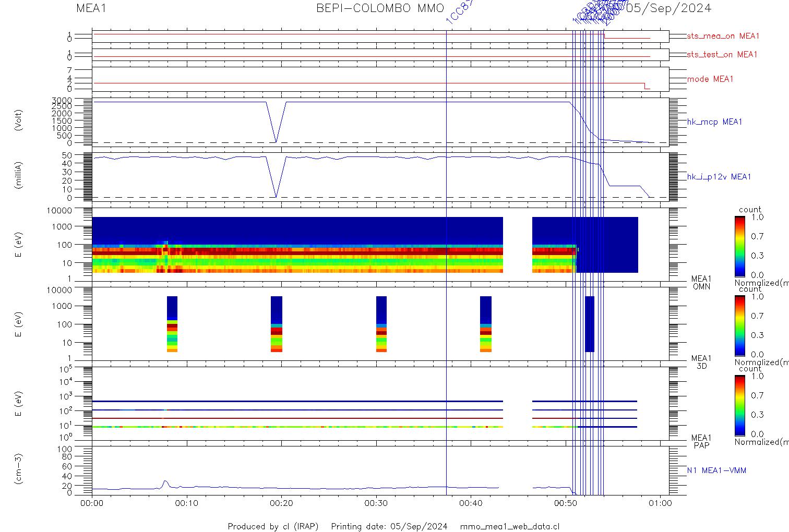
Task: Click the MEA1 OMN panel label
Action: coord(701,283)
